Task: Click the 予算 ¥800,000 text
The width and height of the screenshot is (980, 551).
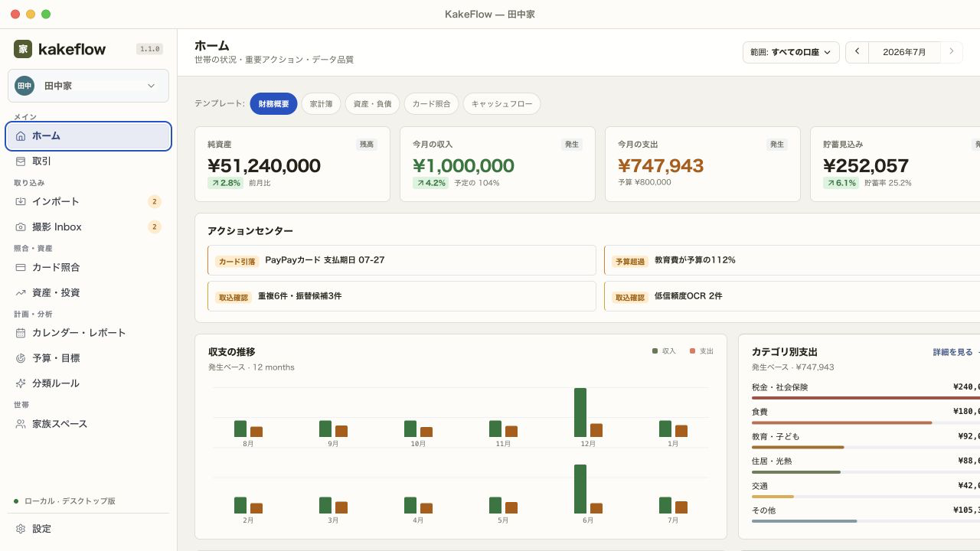Action: [645, 182]
